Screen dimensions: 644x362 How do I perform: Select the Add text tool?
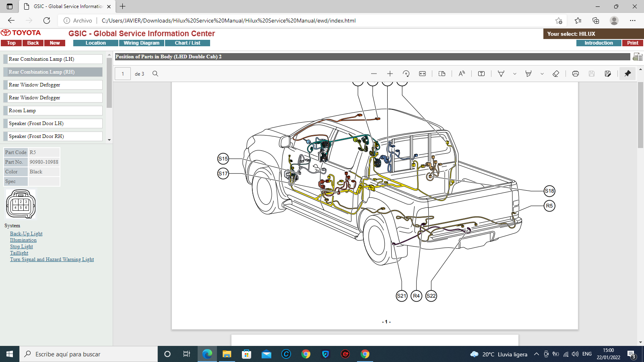click(x=481, y=74)
